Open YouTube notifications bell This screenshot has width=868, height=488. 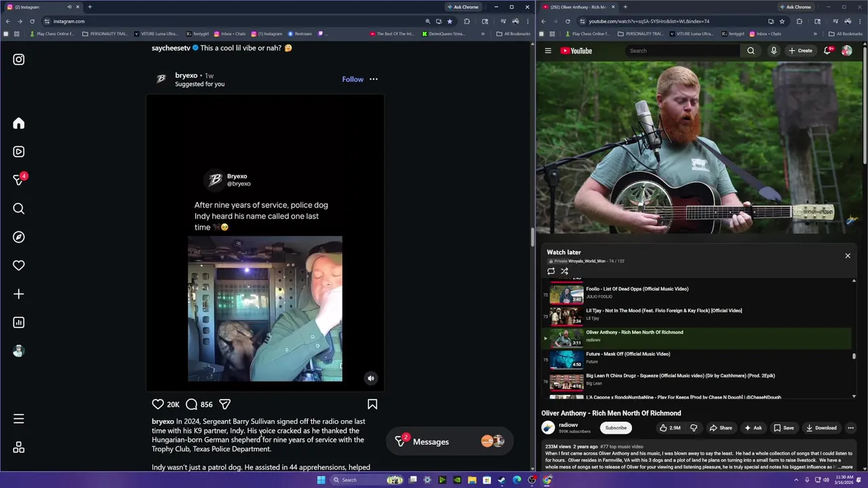(828, 51)
